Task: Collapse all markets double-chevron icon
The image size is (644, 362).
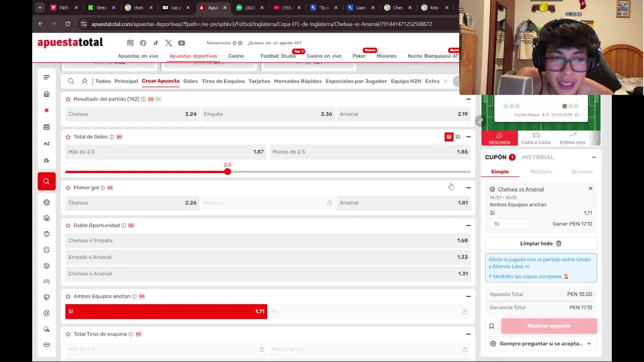Action: (85, 81)
